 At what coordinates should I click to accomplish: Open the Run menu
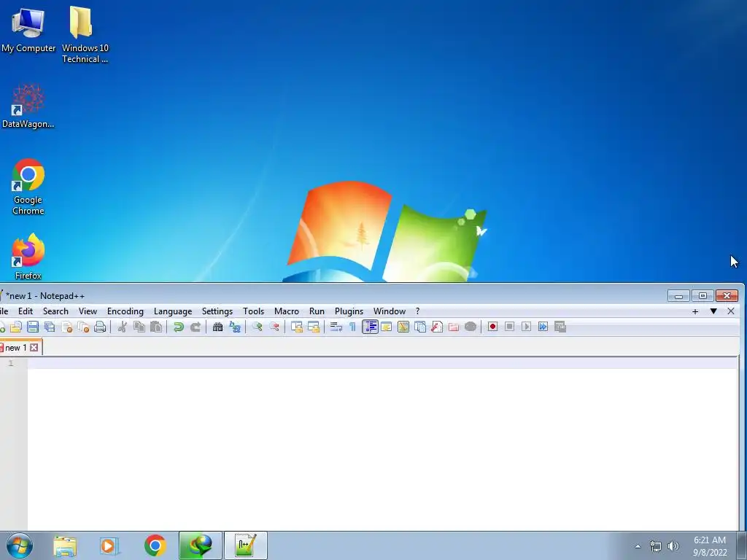(317, 311)
